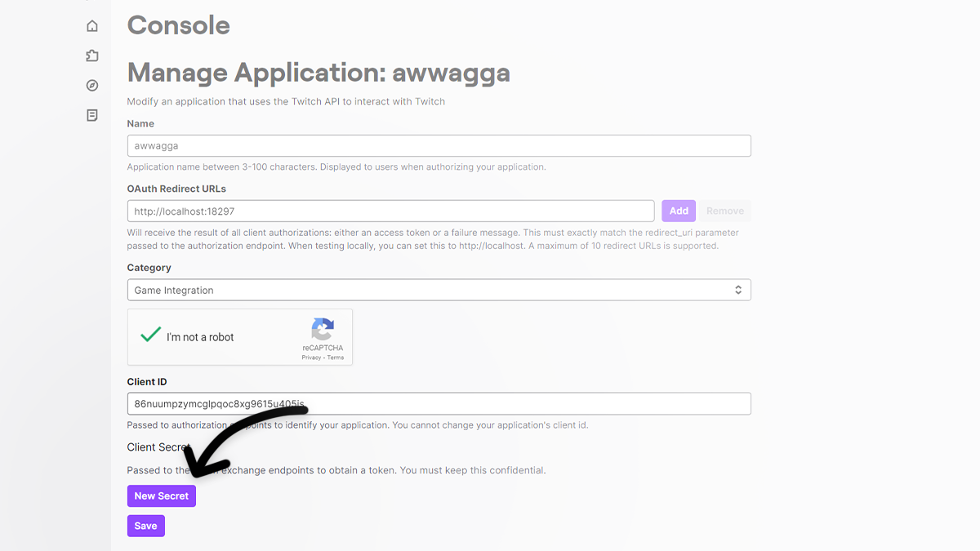980x551 pixels.
Task: Add the redirect URL with Add button
Action: [679, 211]
